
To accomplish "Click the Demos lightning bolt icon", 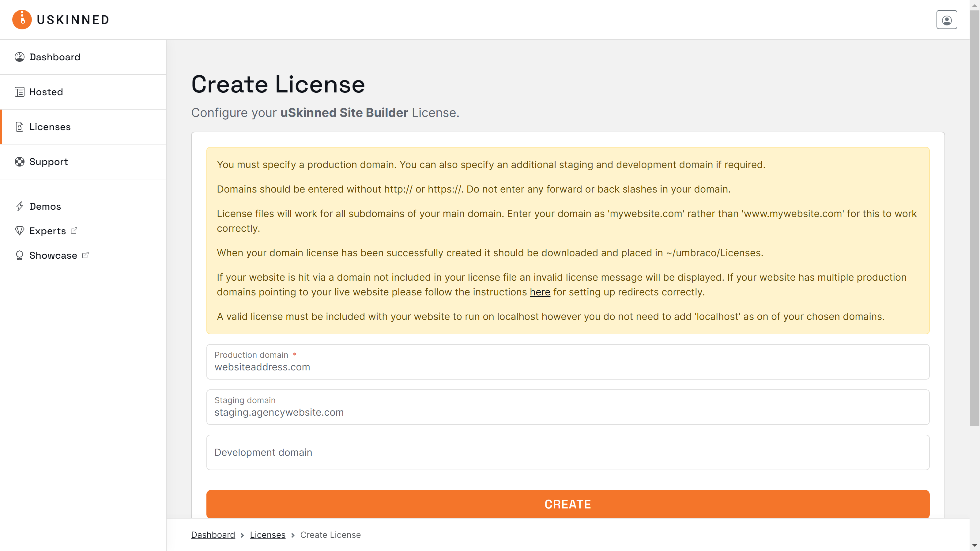I will (x=19, y=207).
